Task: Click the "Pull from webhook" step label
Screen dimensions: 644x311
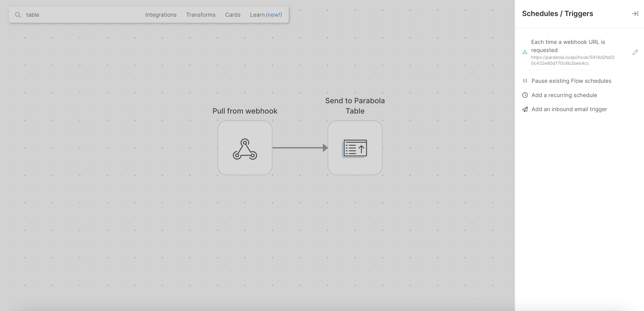Action: [245, 111]
